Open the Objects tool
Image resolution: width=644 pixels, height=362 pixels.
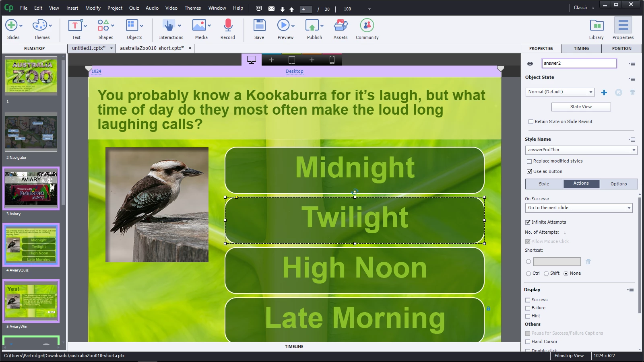point(134,29)
